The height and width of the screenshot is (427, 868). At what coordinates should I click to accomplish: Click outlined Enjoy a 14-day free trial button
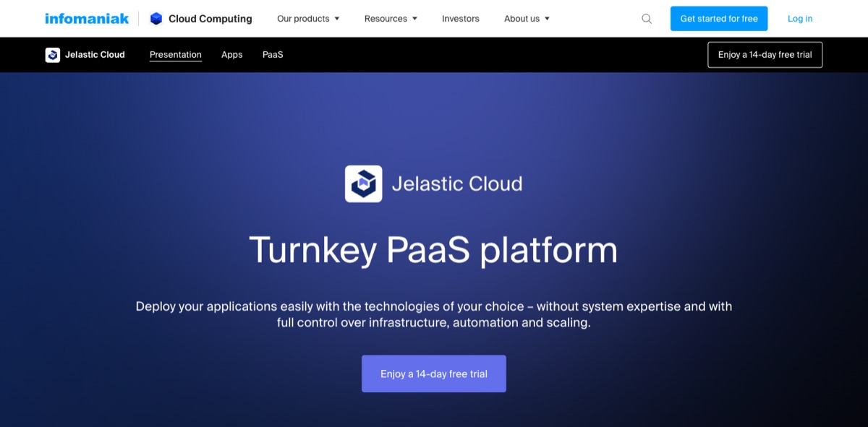click(x=765, y=55)
